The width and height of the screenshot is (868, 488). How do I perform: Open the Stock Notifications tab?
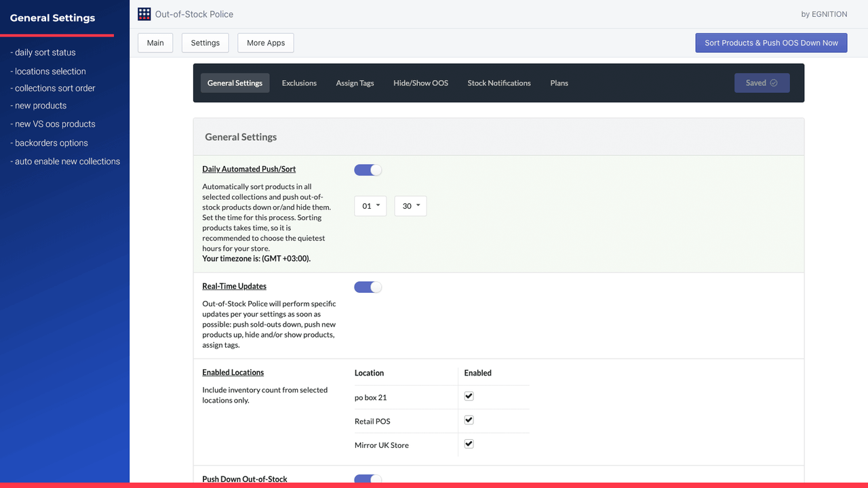(x=499, y=83)
